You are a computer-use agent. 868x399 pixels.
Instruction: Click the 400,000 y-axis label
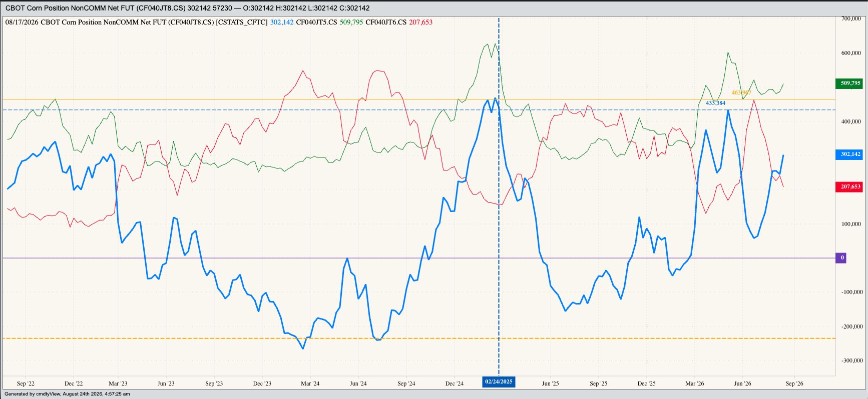[x=851, y=121]
